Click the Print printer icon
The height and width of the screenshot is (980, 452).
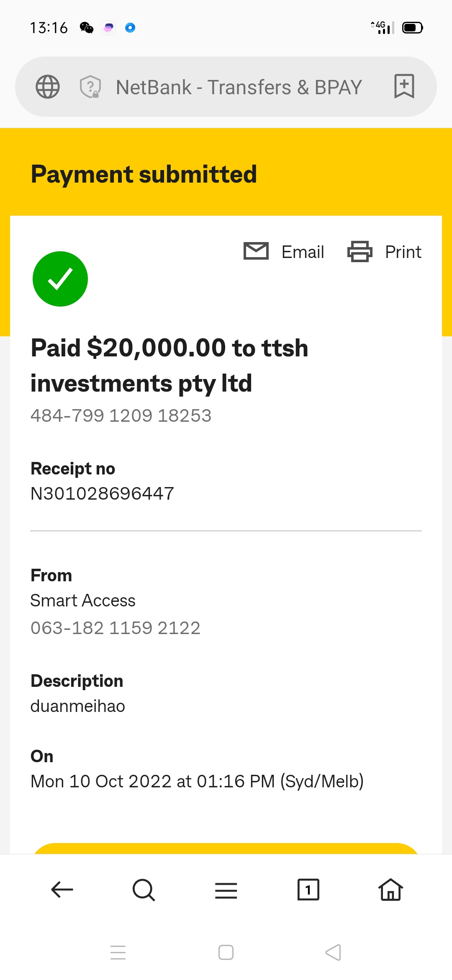tap(360, 251)
